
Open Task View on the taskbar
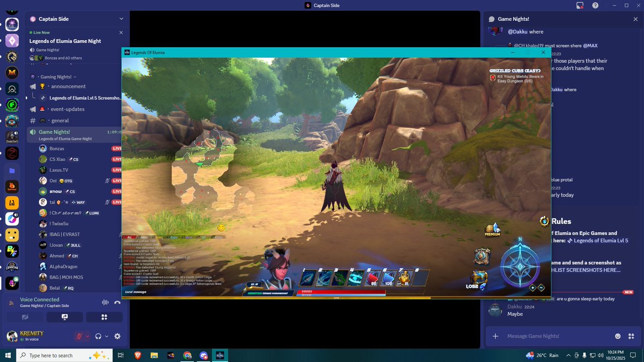tap(121, 355)
